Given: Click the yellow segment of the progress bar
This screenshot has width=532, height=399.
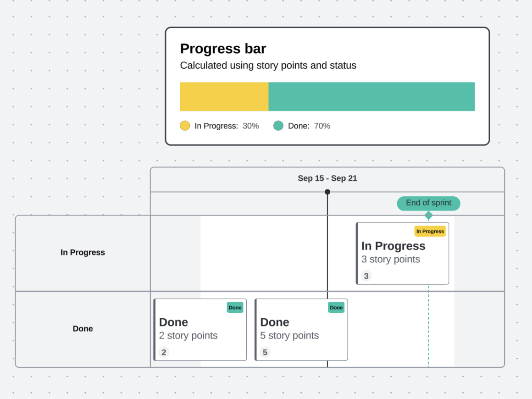Looking at the screenshot, I should (x=224, y=96).
